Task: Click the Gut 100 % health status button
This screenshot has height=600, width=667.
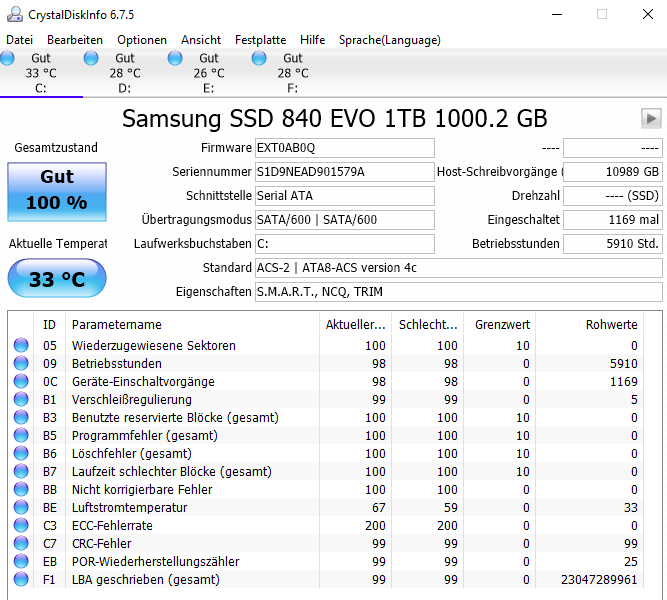Action: (x=57, y=191)
